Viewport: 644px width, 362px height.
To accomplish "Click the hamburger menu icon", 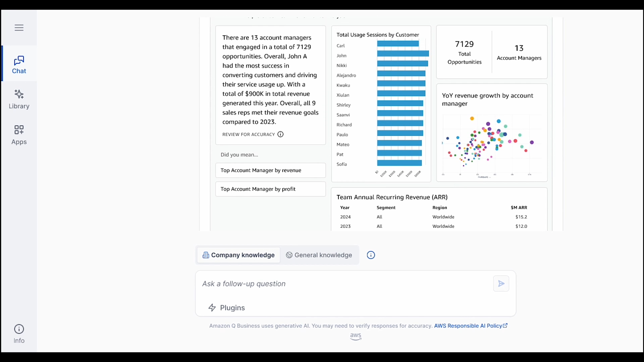I will point(18,27).
